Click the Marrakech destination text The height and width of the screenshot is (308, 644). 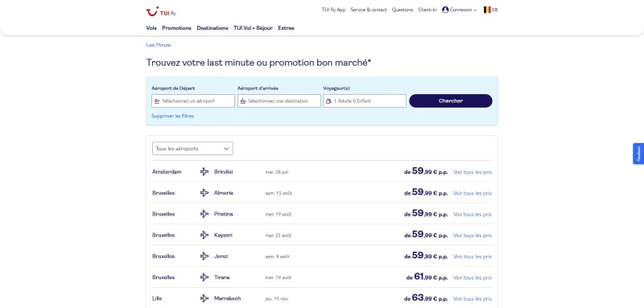click(x=228, y=298)
